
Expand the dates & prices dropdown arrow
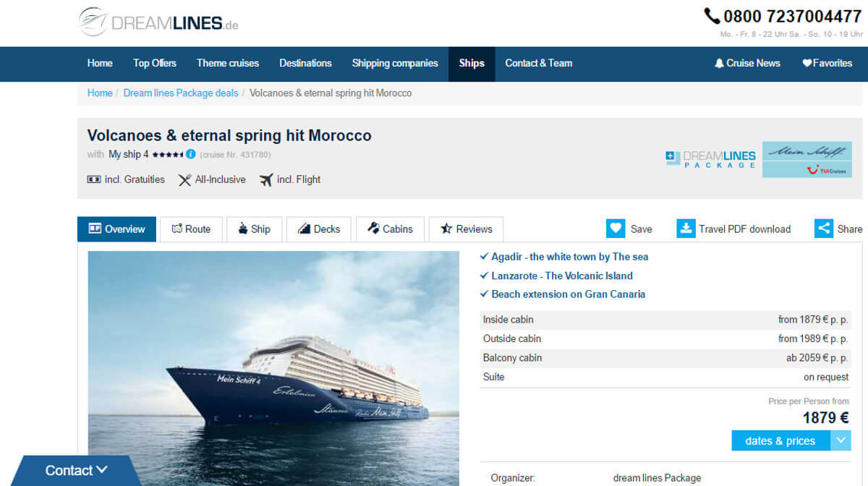pos(841,440)
